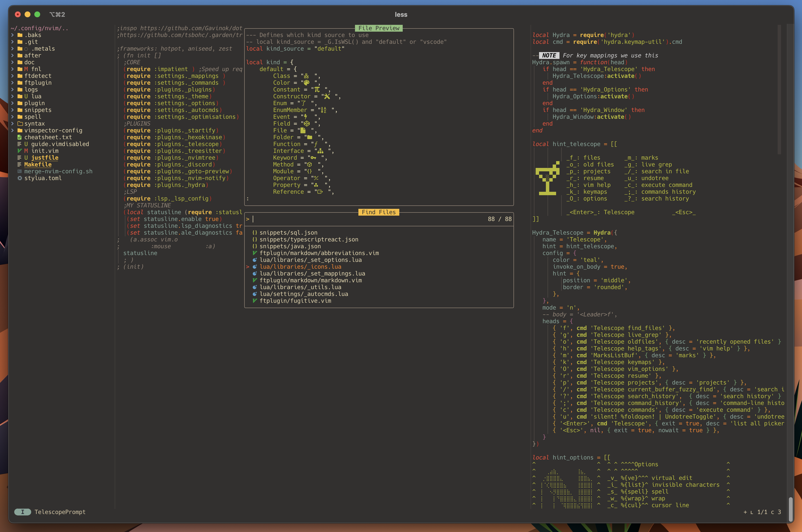
Task: Expand the .baks folder chevron
Action: [x=13, y=35]
